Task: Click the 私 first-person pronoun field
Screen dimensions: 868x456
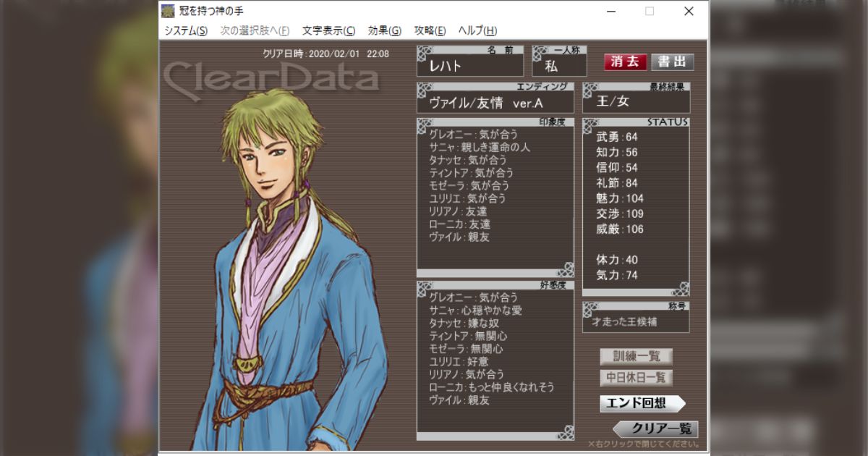Action: pos(559,65)
